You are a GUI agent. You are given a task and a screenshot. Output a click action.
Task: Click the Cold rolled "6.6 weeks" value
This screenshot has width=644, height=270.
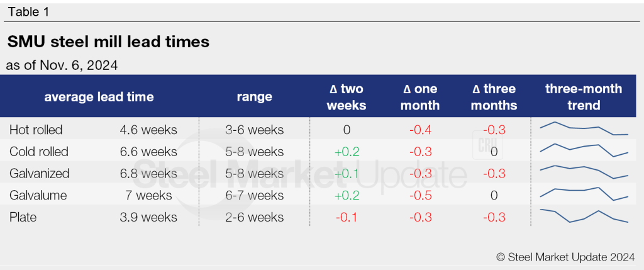coord(148,152)
